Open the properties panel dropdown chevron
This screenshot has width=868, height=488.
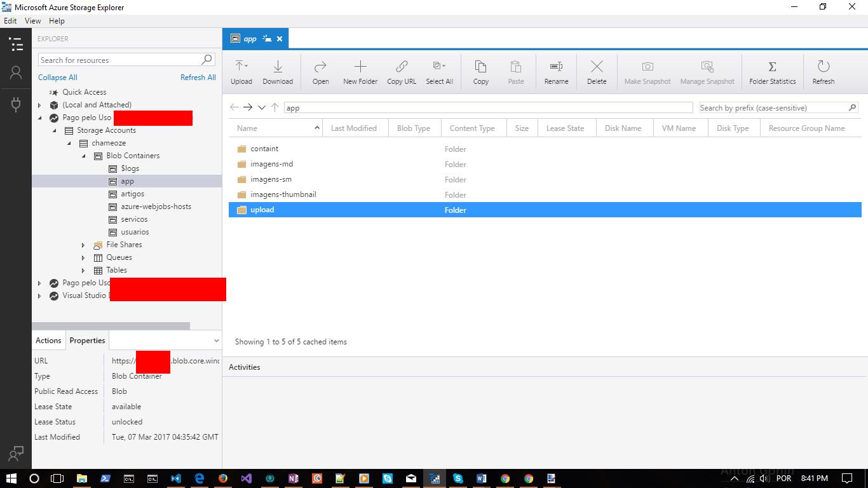tap(216, 341)
